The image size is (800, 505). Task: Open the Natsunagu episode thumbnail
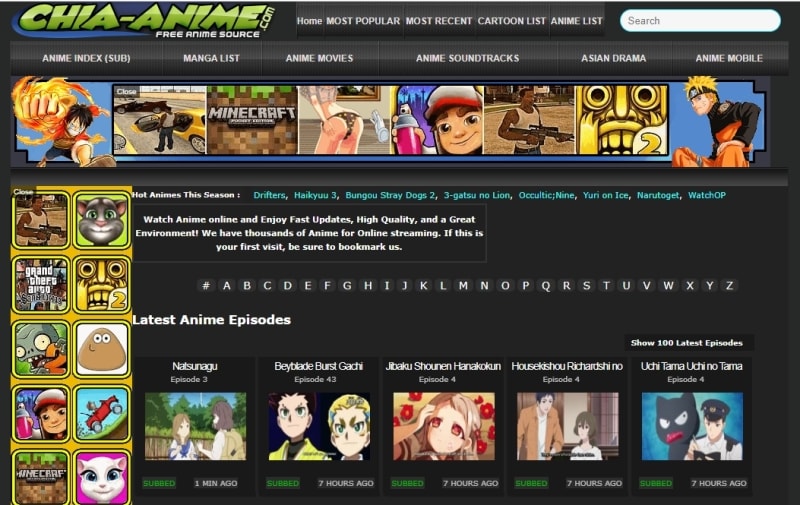tap(195, 426)
